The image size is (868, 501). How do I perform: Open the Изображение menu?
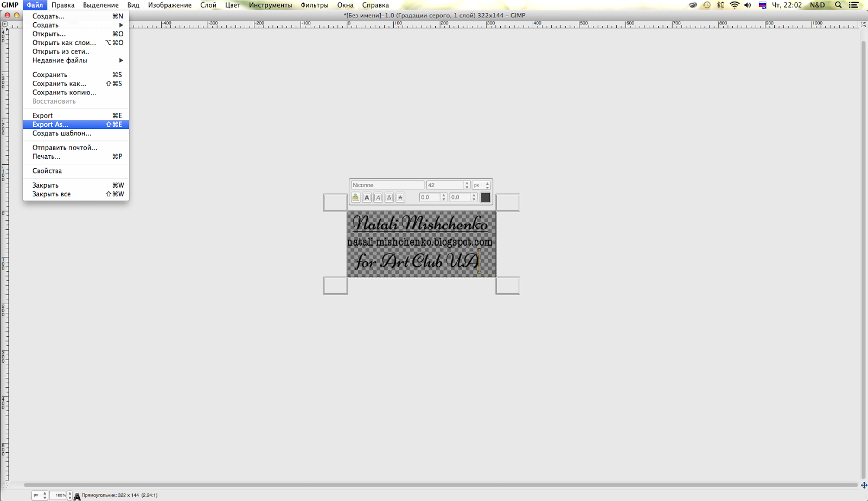(170, 5)
